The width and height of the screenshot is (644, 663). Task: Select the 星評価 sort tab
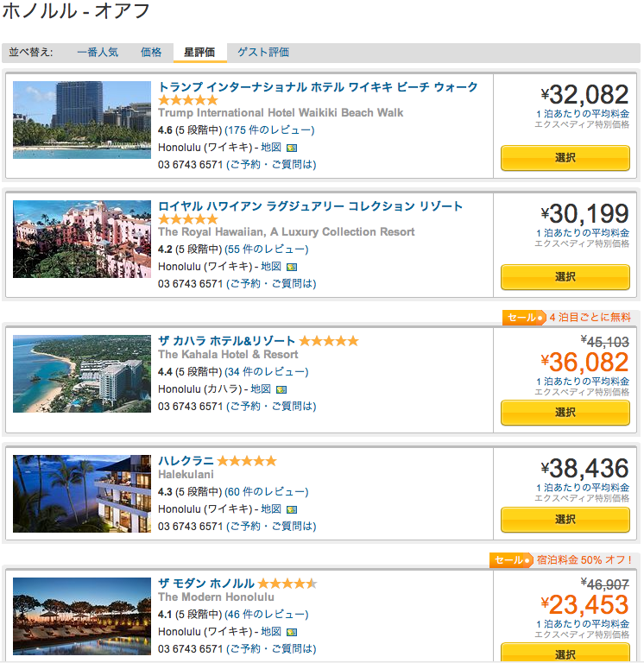(x=199, y=53)
